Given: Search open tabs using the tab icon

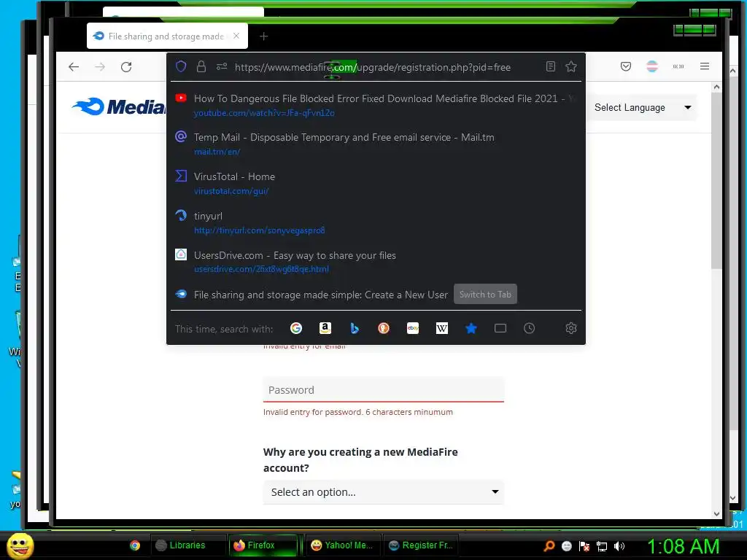Looking at the screenshot, I should coord(500,328).
